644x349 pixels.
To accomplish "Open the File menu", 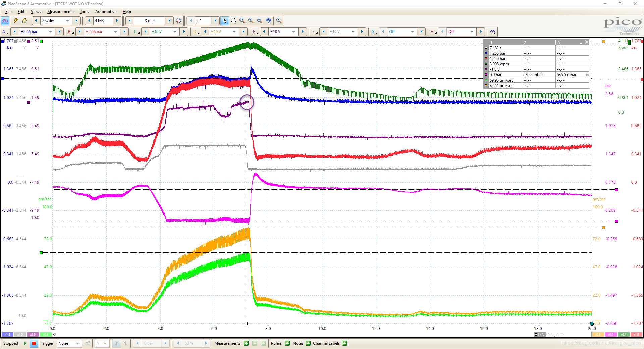I will click(8, 12).
